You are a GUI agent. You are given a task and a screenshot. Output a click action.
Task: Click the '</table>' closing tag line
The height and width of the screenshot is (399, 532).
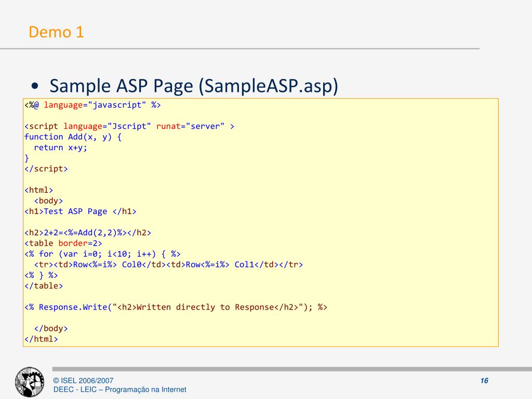pos(44,286)
